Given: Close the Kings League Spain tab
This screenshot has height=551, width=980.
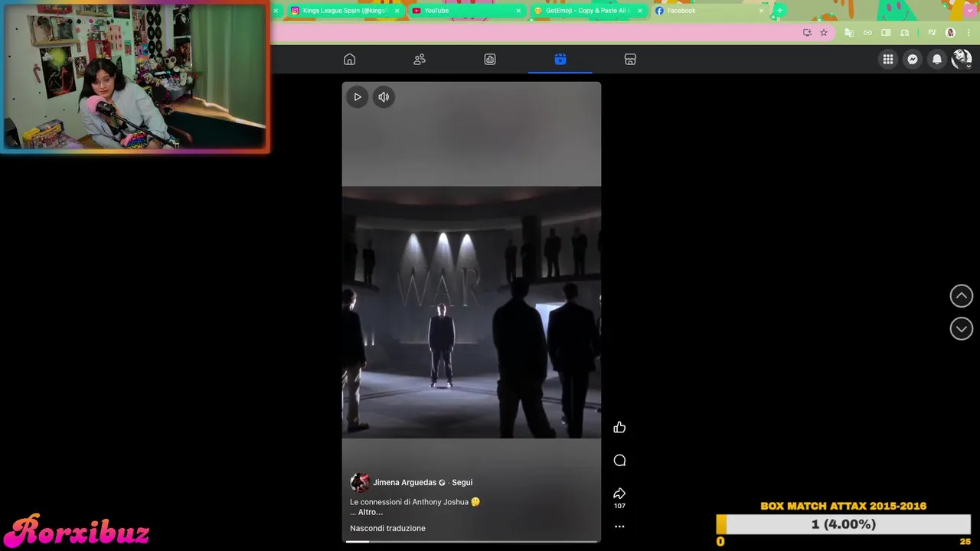Looking at the screenshot, I should [x=397, y=11].
